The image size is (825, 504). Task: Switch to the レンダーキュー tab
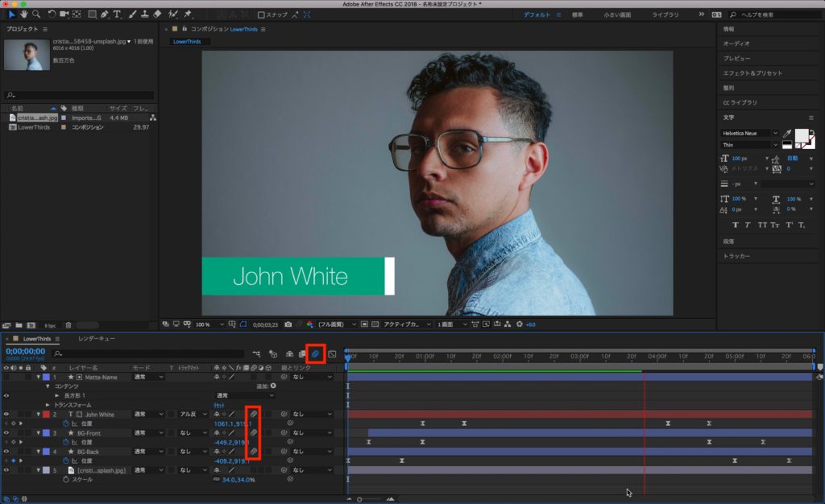coord(96,339)
